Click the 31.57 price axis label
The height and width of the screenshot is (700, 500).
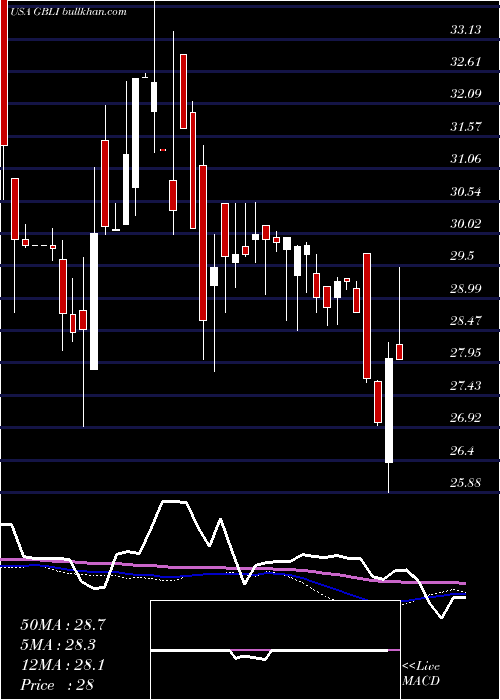click(x=466, y=127)
